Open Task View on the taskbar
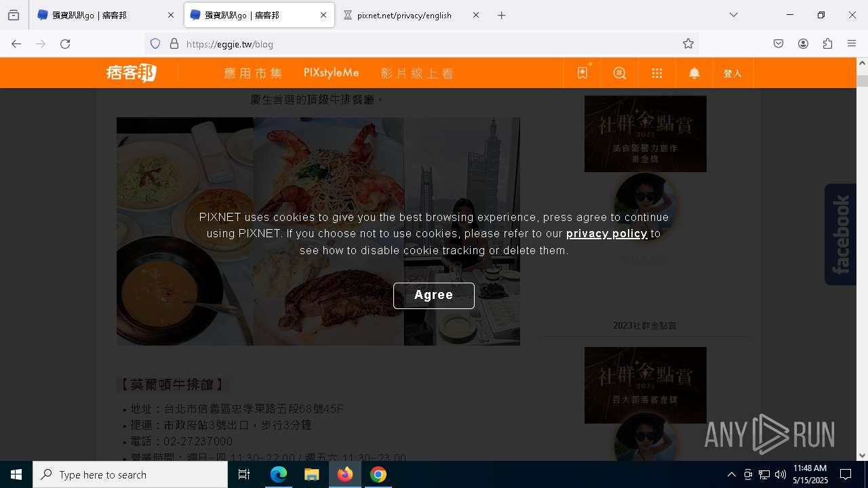This screenshot has height=488, width=868. pos(244,474)
